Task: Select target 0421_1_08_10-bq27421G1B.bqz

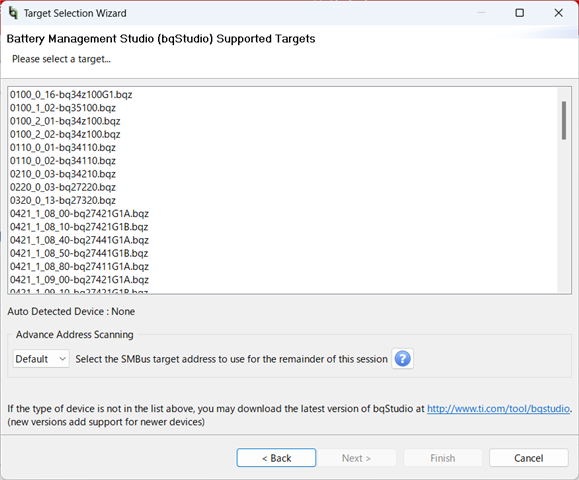Action: (x=79, y=227)
